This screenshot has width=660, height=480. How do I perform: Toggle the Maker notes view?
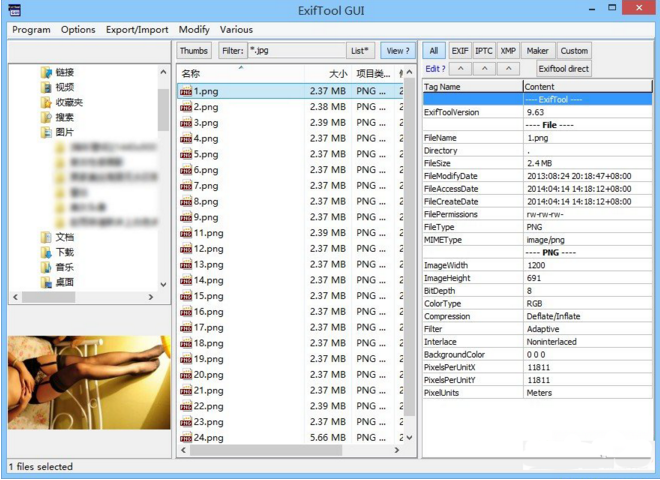click(538, 51)
